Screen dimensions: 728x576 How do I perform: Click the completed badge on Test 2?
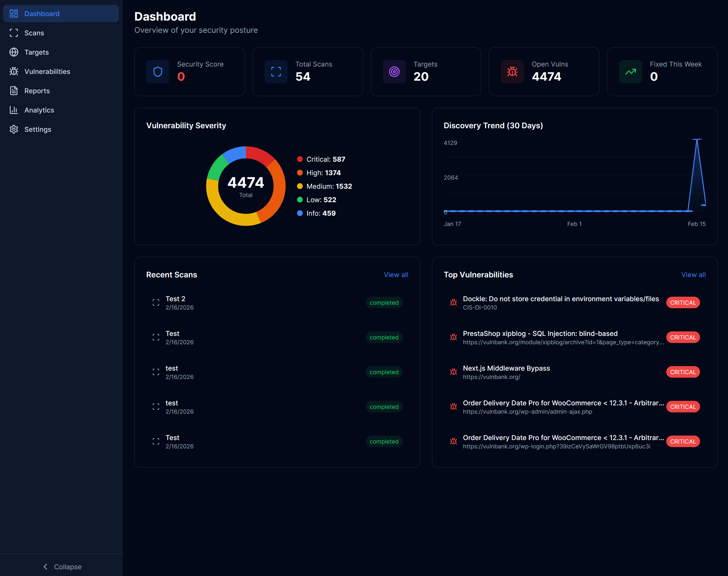point(384,302)
